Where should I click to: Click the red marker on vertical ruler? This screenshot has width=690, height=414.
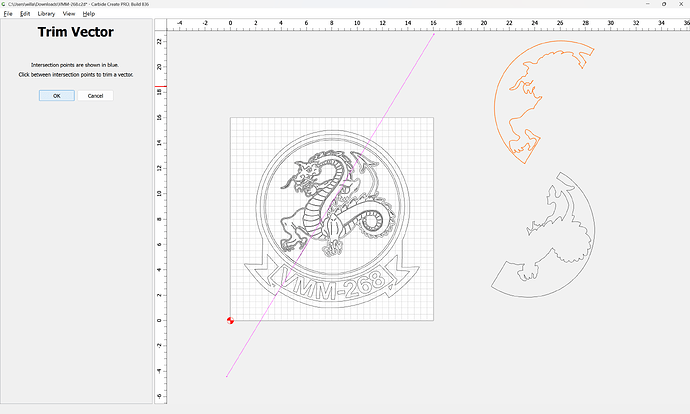pos(159,90)
